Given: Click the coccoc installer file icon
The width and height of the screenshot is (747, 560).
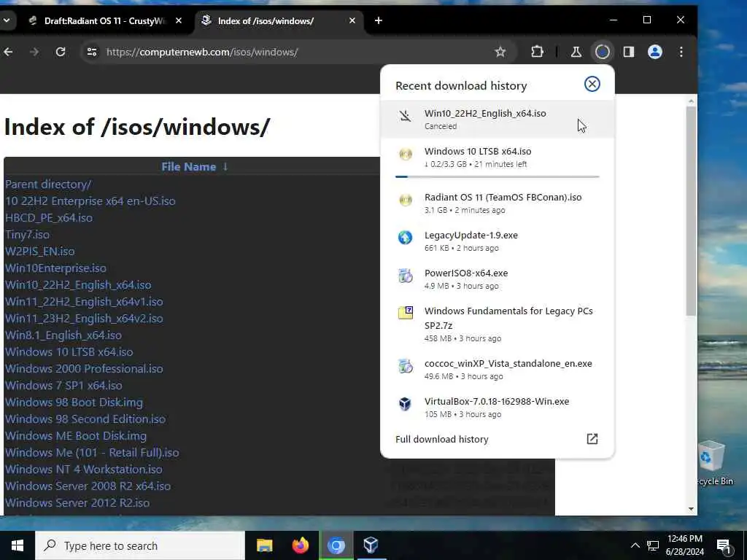Looking at the screenshot, I should [x=406, y=366].
